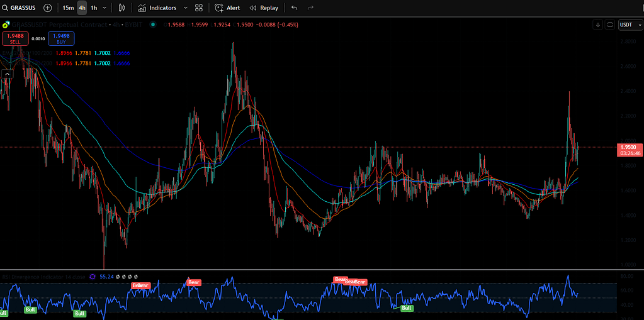
Task: Expand the time interval dropdown chevron
Action: (x=105, y=8)
